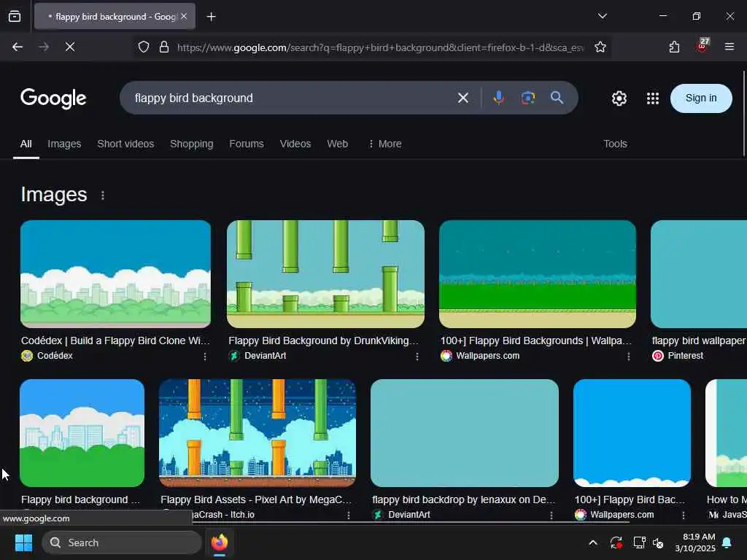Clear the search query text
Viewport: 747px width, 560px height.
[x=462, y=98]
